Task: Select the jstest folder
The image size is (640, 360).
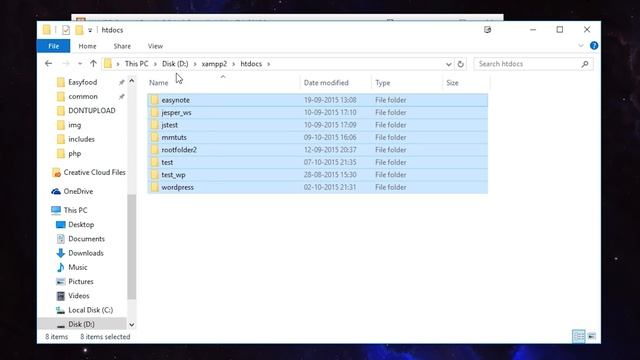Action: click(318, 125)
